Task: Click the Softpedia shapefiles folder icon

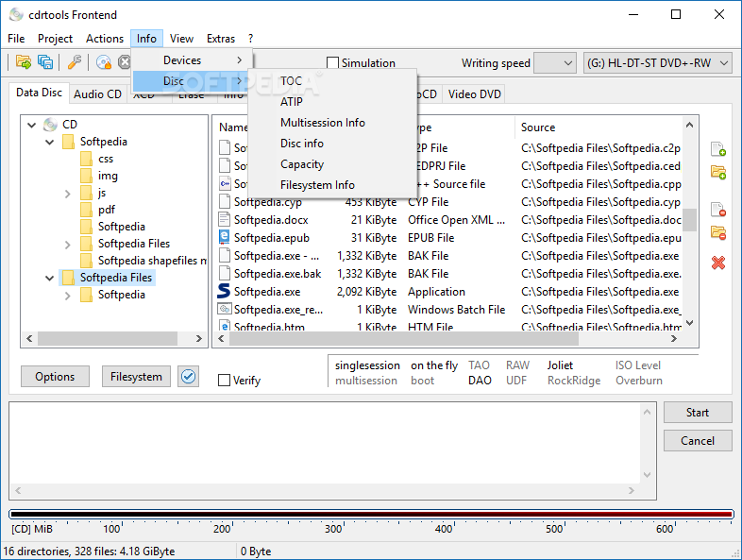Action: pyautogui.click(x=86, y=261)
